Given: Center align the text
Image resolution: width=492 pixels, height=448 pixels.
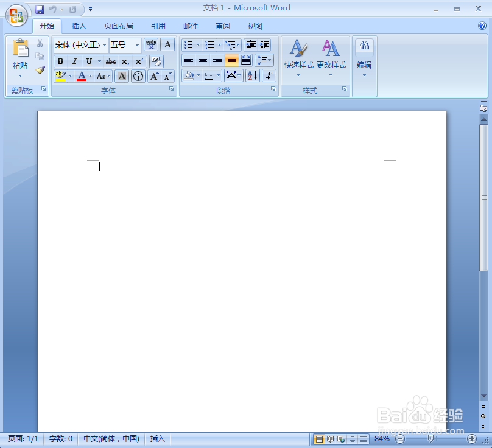Looking at the screenshot, I should point(203,60).
